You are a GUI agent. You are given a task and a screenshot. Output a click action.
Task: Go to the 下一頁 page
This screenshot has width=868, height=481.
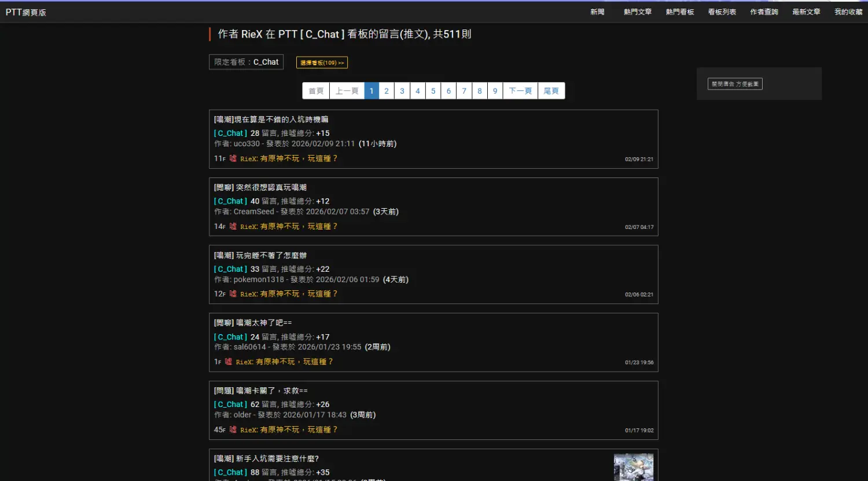pos(520,91)
